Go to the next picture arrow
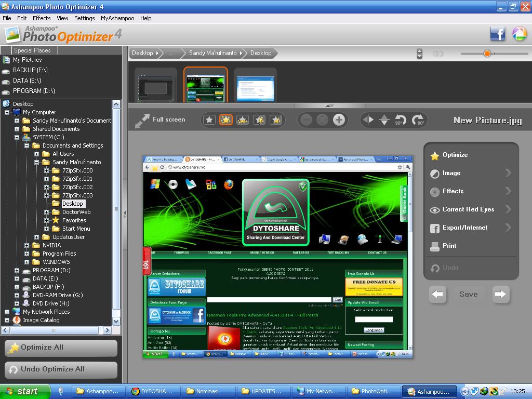This screenshot has height=399, width=532. [x=500, y=294]
